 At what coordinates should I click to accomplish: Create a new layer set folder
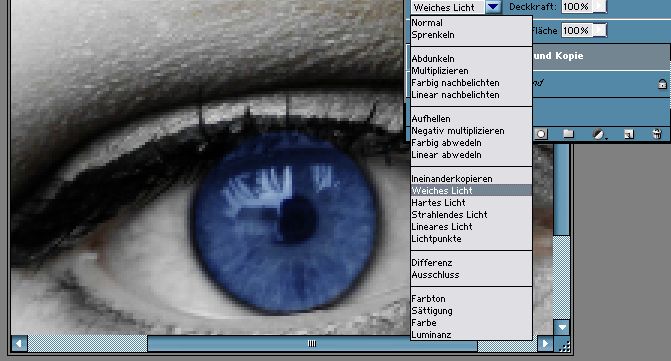tap(568, 134)
